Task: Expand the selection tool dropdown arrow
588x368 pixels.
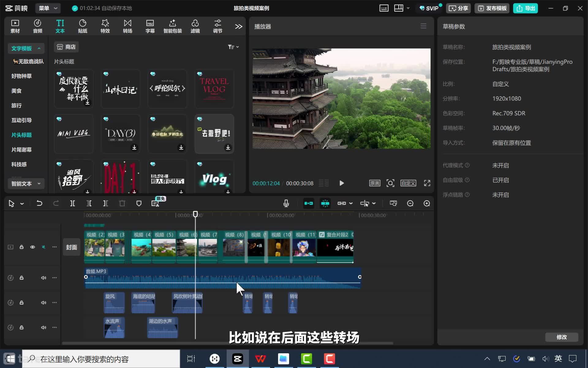Action: [22, 204]
